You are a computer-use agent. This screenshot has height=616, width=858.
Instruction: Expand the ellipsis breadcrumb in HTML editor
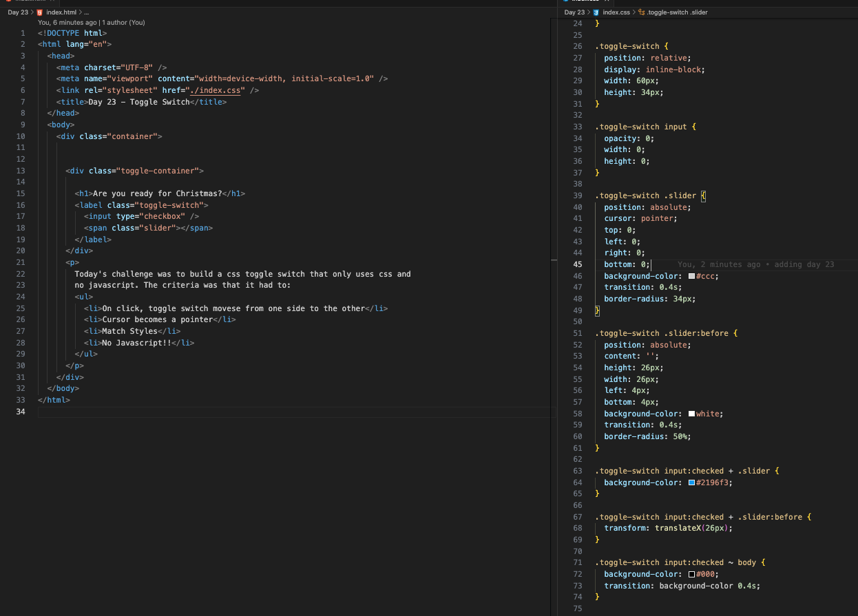[86, 12]
